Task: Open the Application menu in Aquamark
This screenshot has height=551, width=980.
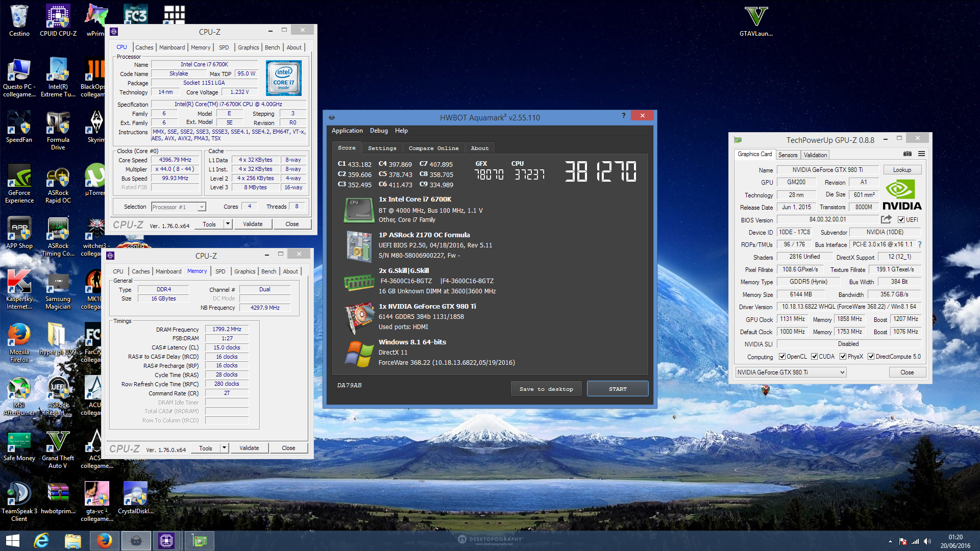Action: click(347, 131)
